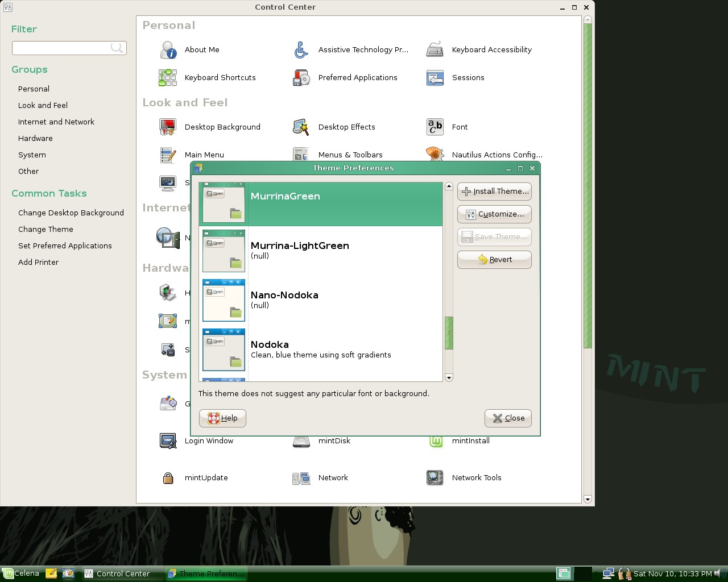Click Control Center scrollbar down arrow
Viewport: 728px width, 582px height.
(x=588, y=499)
